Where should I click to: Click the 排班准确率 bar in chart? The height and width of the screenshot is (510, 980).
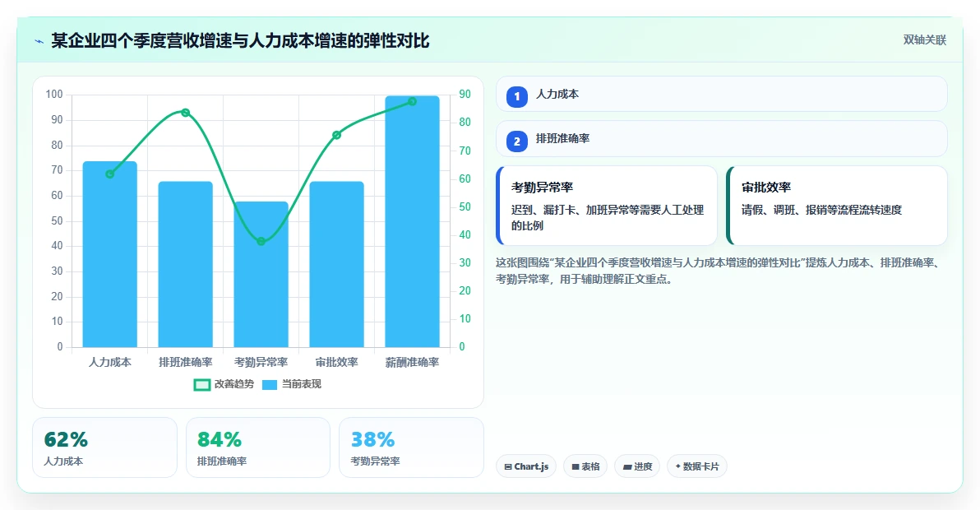(x=186, y=264)
